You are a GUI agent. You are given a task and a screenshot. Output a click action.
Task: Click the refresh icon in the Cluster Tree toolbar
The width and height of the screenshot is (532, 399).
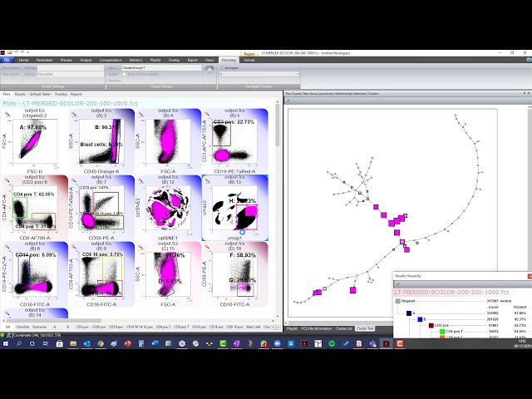point(288,101)
